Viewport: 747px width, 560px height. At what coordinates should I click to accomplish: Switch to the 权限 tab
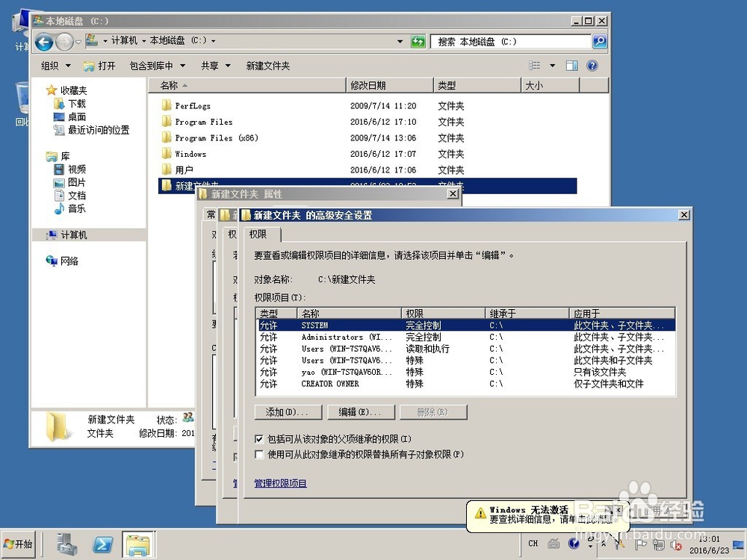[x=259, y=234]
